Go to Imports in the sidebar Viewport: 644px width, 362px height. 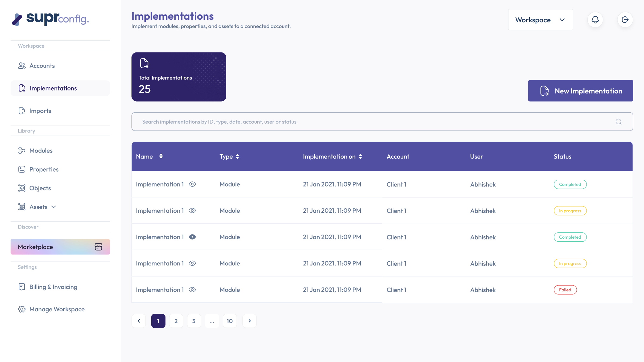pyautogui.click(x=40, y=111)
